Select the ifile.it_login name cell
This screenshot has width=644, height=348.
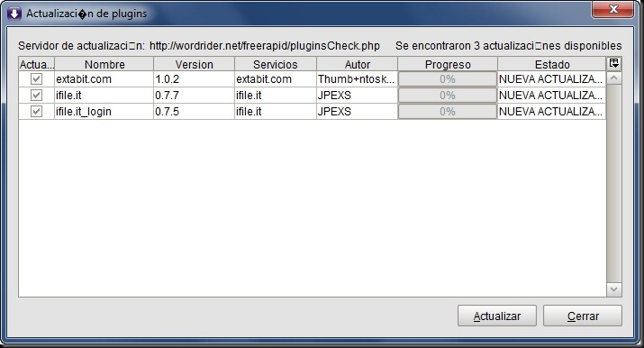click(x=104, y=112)
